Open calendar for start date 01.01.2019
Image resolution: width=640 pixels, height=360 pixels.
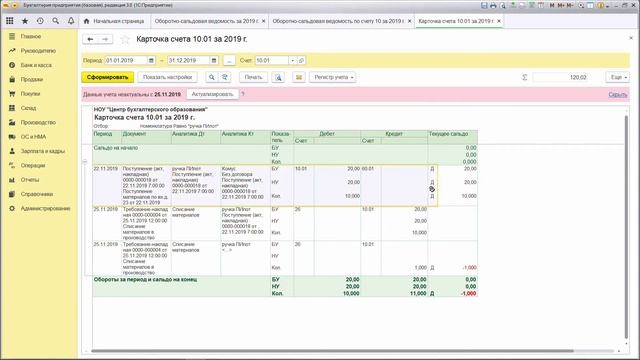pos(151,60)
